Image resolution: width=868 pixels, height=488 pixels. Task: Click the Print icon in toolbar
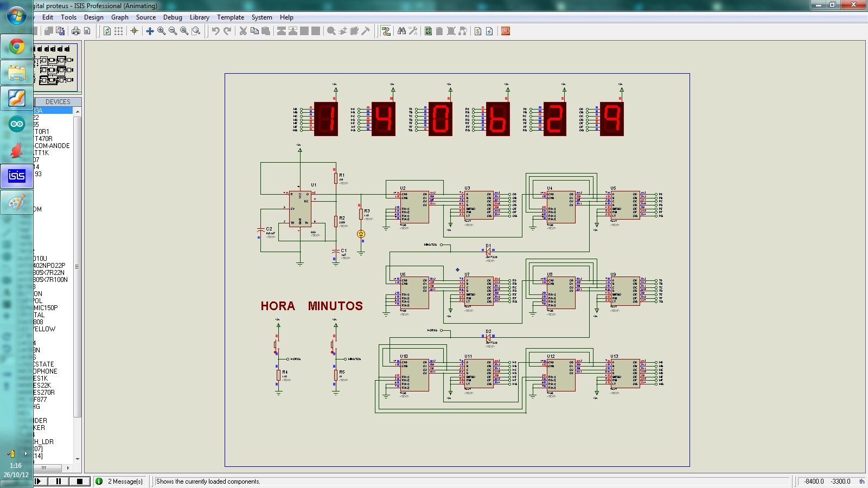pyautogui.click(x=76, y=31)
